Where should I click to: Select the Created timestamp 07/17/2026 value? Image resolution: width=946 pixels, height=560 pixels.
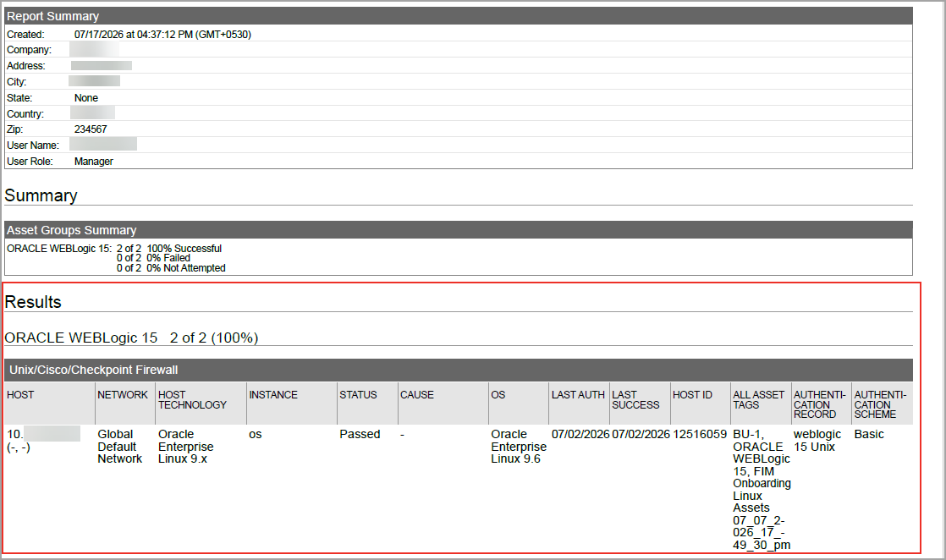pos(162,35)
